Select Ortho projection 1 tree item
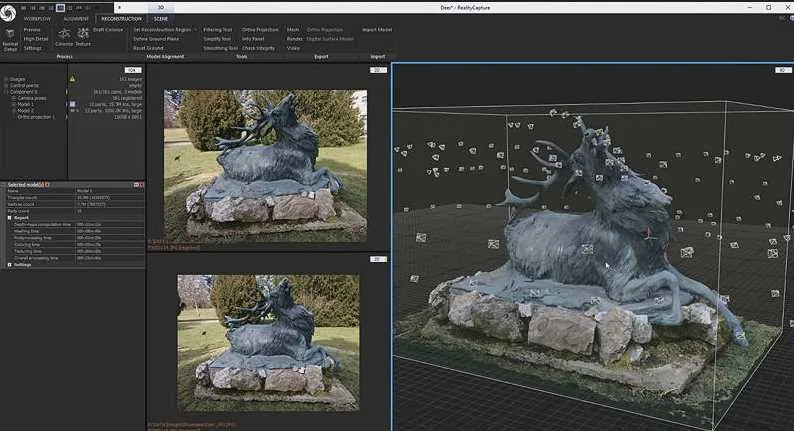 [35, 117]
